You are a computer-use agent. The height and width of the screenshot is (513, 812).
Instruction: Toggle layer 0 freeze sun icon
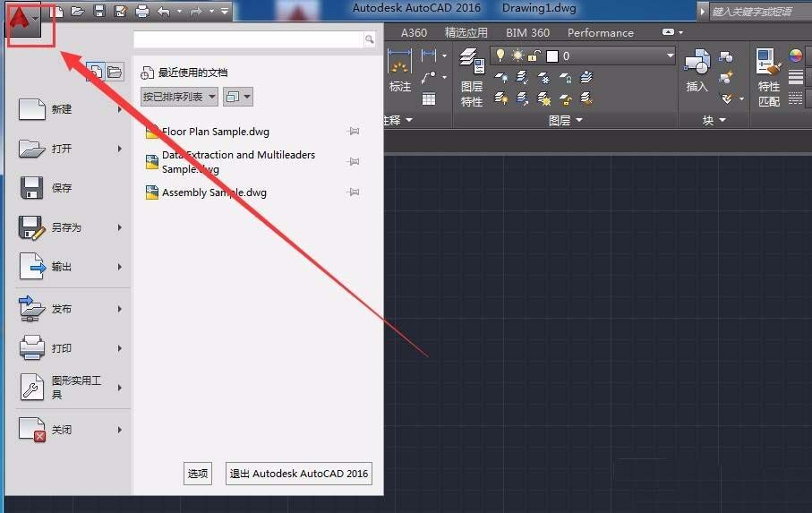coord(517,56)
